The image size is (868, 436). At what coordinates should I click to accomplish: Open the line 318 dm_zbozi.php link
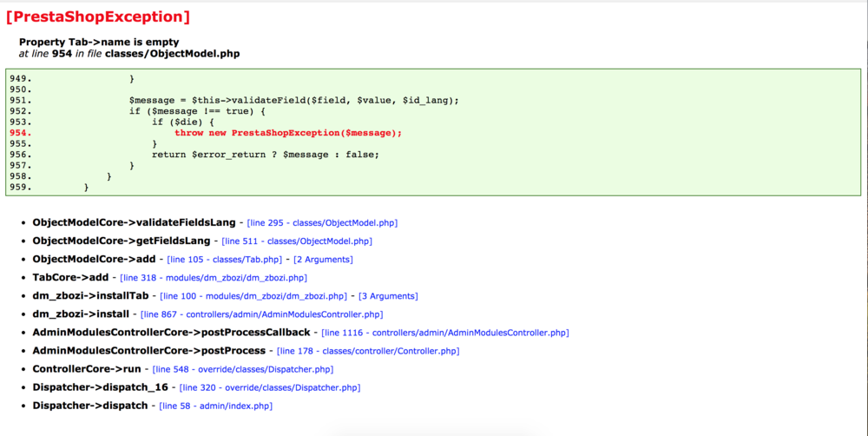pyautogui.click(x=214, y=278)
